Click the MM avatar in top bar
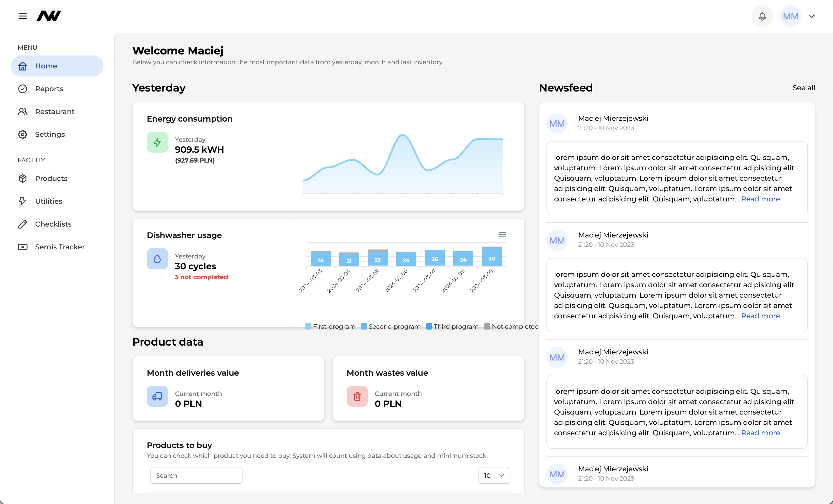833x504 pixels. pos(790,16)
